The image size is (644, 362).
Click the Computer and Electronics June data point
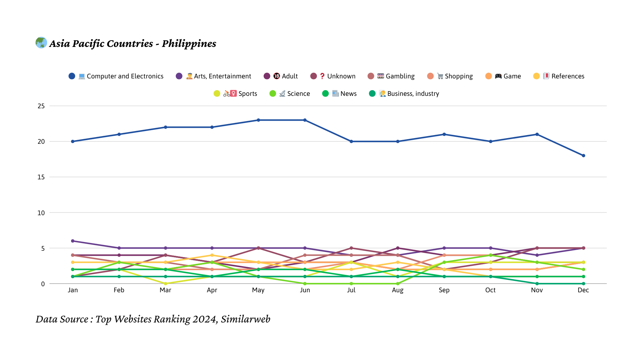click(305, 120)
